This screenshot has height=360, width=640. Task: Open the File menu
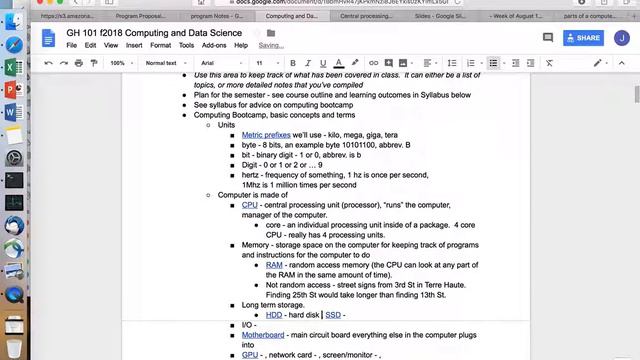tap(71, 45)
